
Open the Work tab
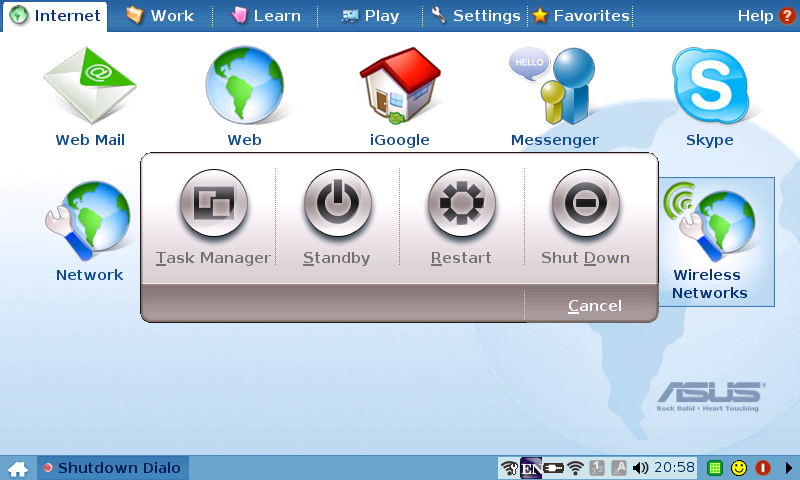[160, 16]
